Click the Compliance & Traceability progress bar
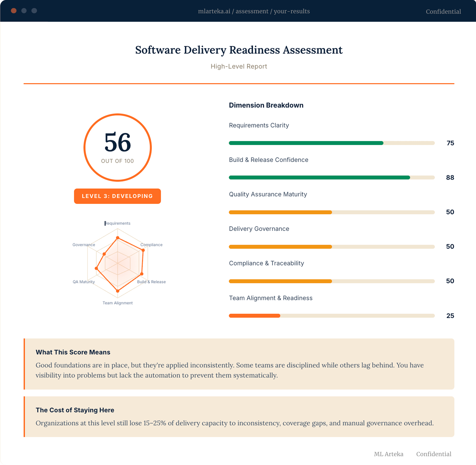The height and width of the screenshot is (465, 476). click(x=332, y=281)
